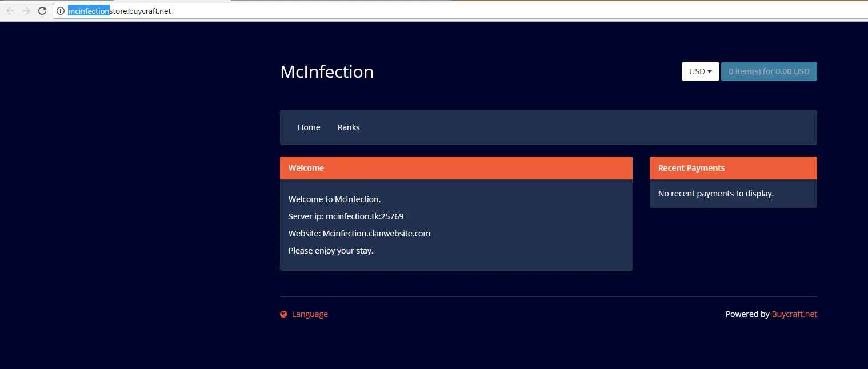Open the Buycraft.net link
Image resolution: width=868 pixels, height=369 pixels.
(794, 314)
